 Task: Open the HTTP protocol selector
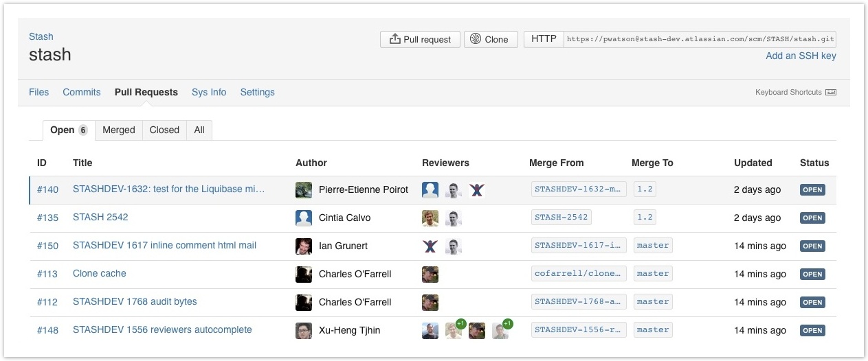click(544, 39)
